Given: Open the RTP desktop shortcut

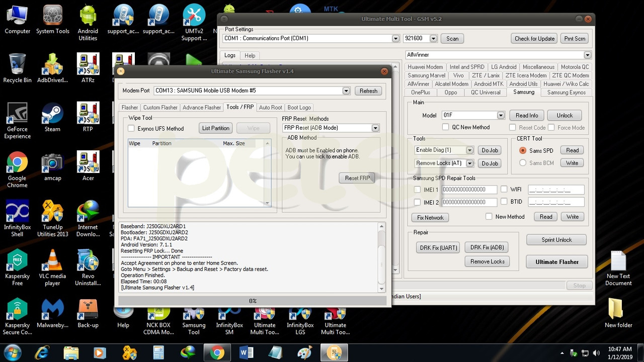Looking at the screenshot, I should (x=88, y=117).
